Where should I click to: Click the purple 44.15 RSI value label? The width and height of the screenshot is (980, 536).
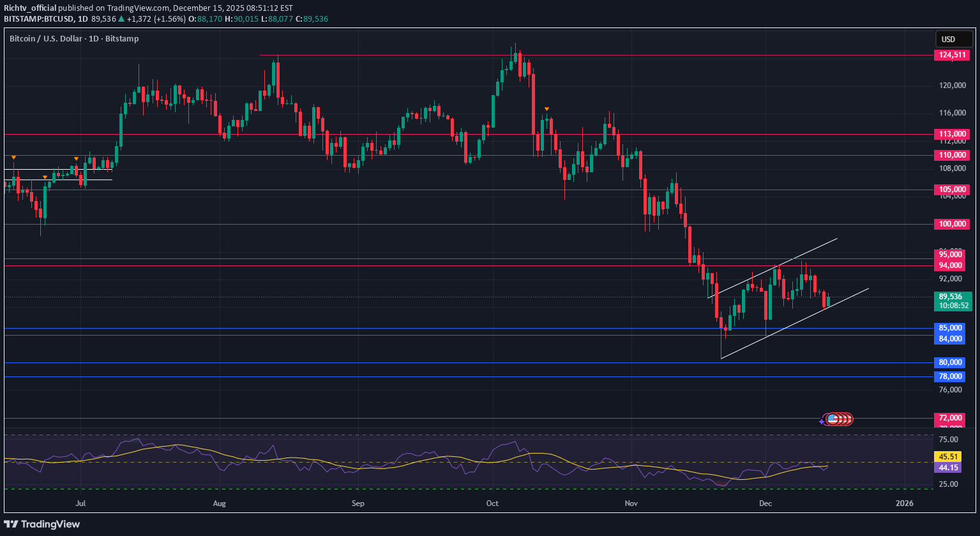tap(949, 468)
